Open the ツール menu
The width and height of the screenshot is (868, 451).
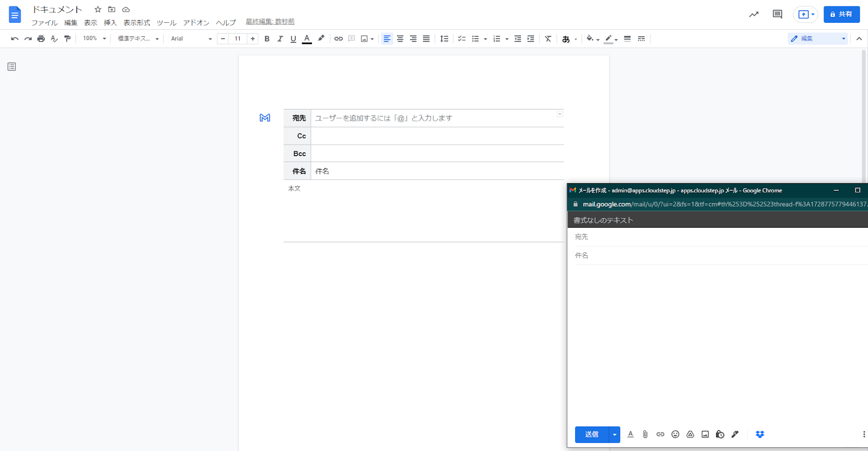point(167,22)
